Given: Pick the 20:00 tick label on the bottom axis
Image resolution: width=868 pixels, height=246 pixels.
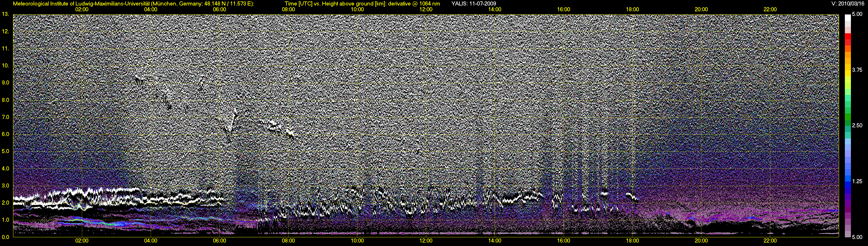Looking at the screenshot, I should pos(701,241).
